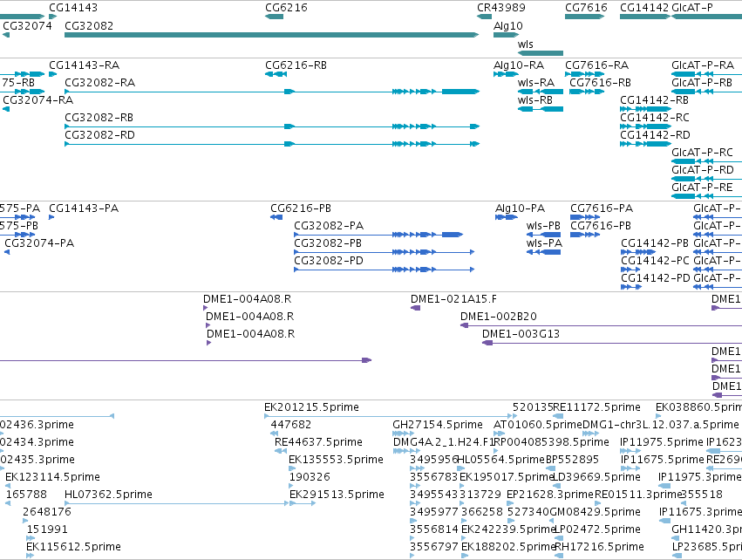Click the CG7616-PA protein label
Screen dimensions: 742x560
(602, 208)
